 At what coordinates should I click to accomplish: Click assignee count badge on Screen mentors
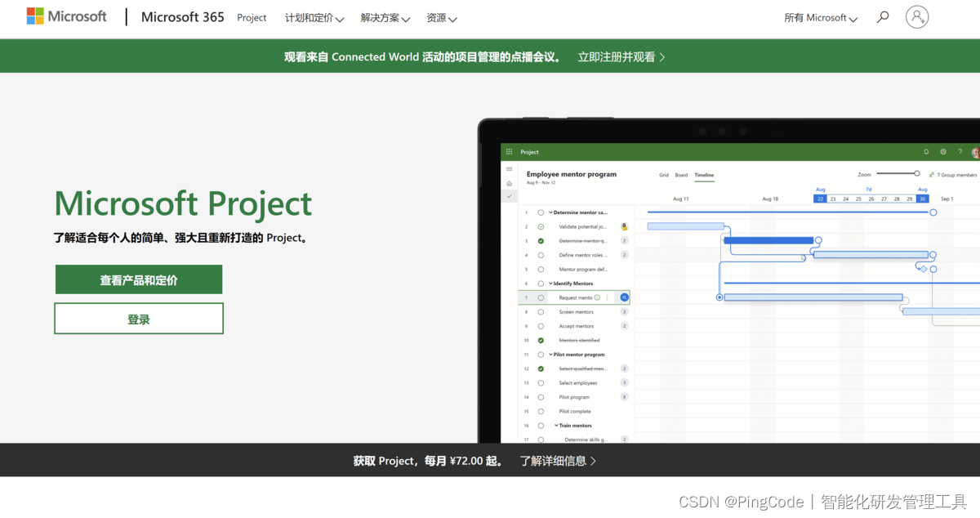pos(625,312)
